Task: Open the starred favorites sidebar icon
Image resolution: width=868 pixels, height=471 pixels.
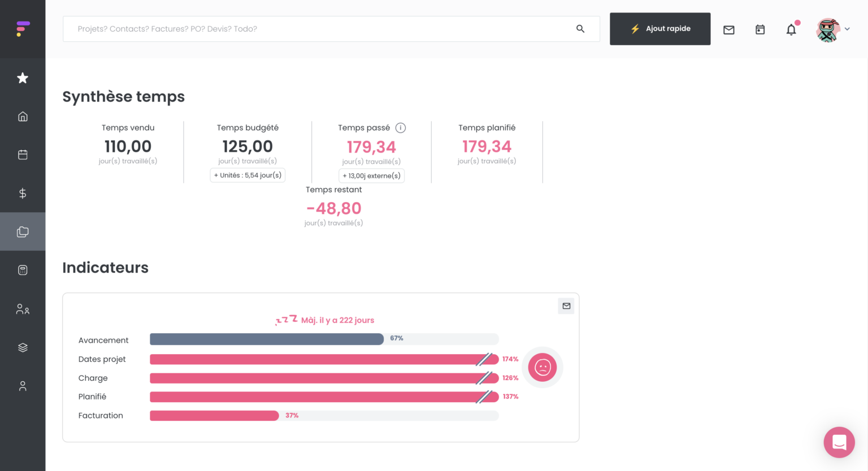Action: pos(23,78)
